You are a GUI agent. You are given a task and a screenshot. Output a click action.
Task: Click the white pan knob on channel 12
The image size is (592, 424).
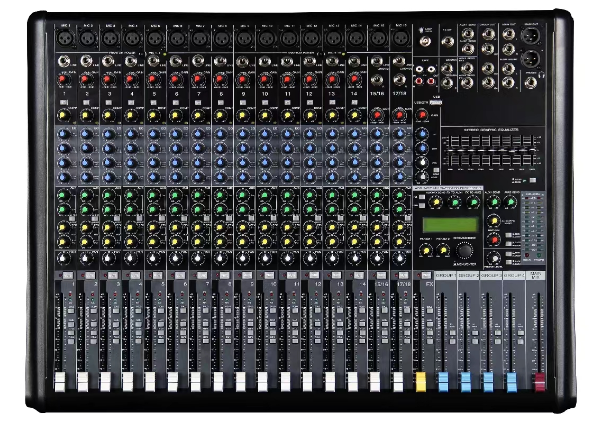310,258
